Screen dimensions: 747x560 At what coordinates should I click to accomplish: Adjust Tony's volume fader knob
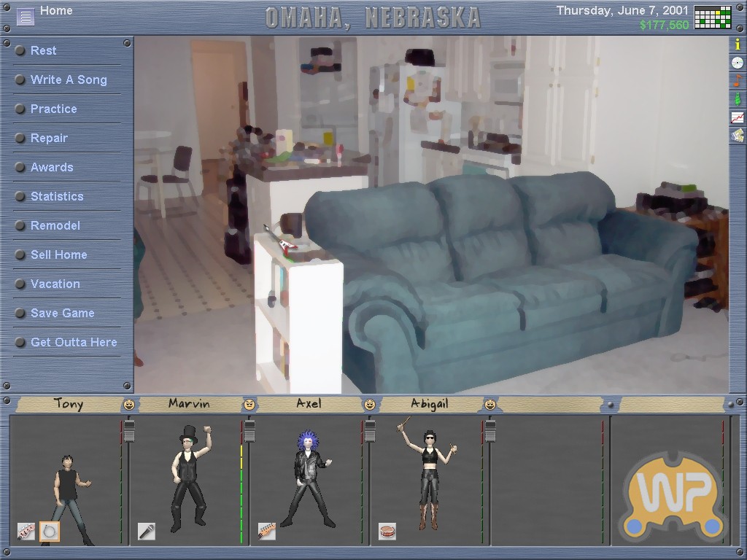pyautogui.click(x=129, y=432)
